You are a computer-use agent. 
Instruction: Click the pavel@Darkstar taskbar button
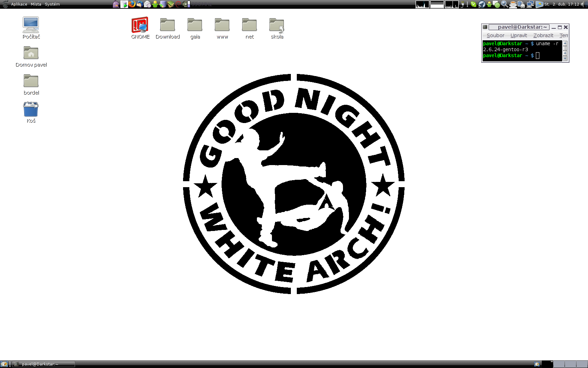pyautogui.click(x=44, y=364)
